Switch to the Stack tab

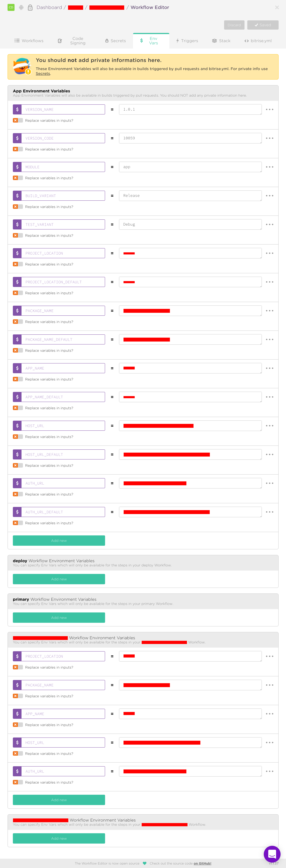click(x=221, y=40)
